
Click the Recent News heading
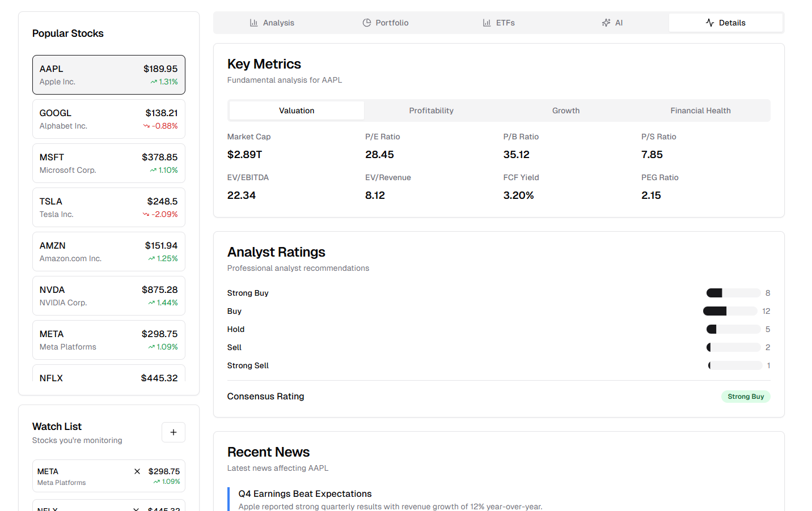pyautogui.click(x=269, y=452)
